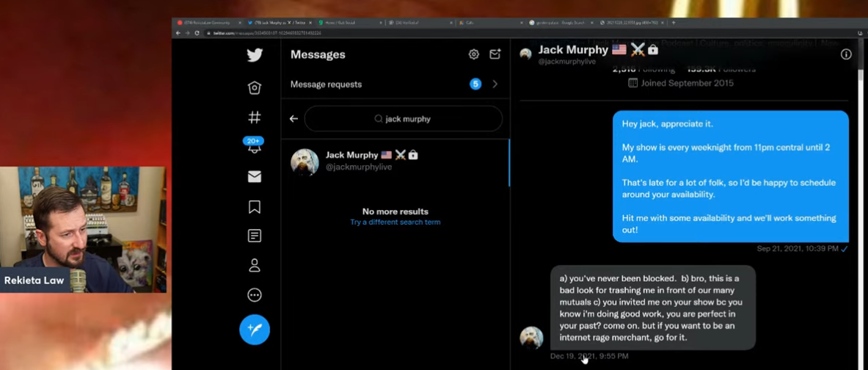
Task: Click the twitter.com address bar
Action: [526, 33]
